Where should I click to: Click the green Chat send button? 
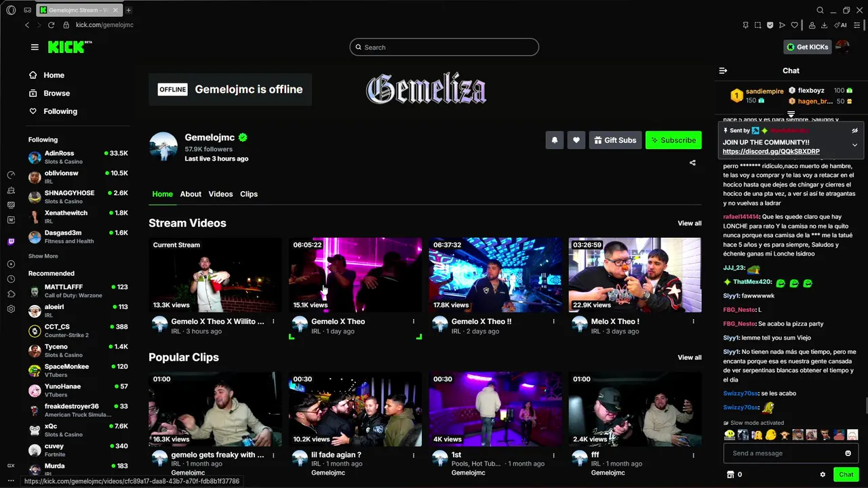846,474
